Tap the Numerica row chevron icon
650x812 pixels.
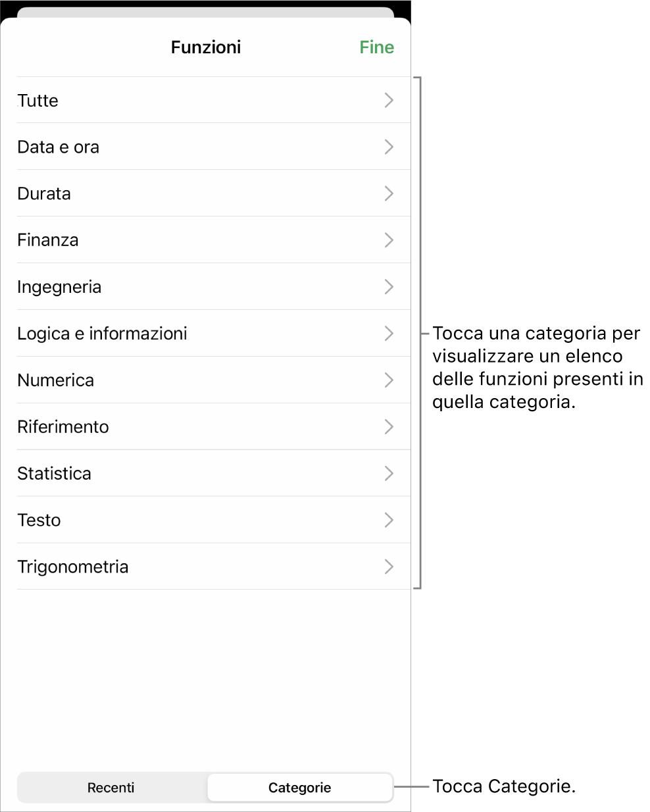click(389, 380)
